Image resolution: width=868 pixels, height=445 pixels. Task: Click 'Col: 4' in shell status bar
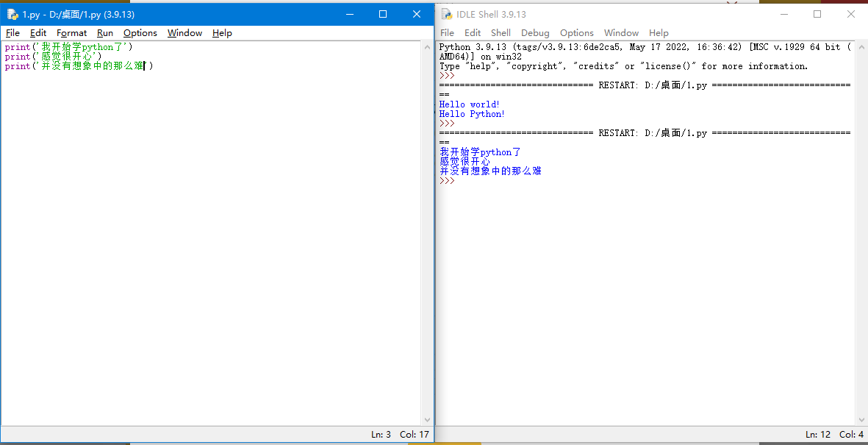pyautogui.click(x=851, y=435)
